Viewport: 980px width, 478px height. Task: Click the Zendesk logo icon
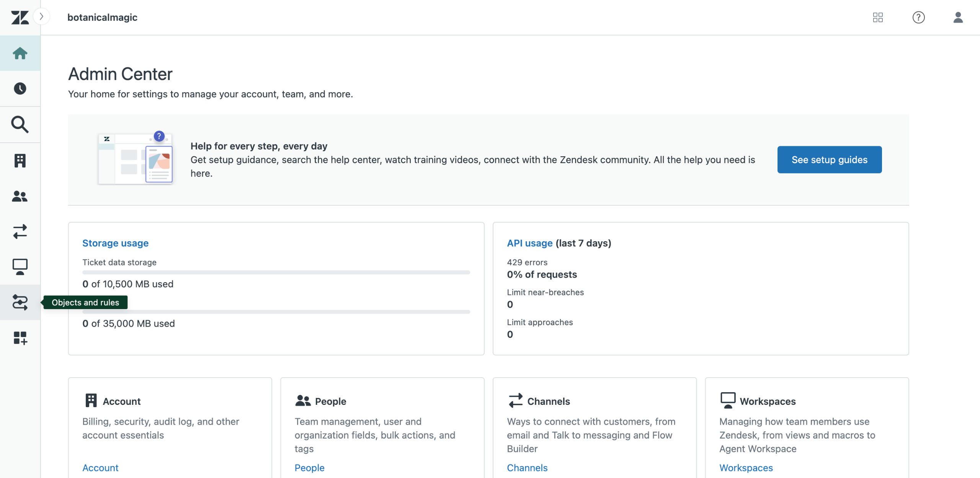point(20,17)
